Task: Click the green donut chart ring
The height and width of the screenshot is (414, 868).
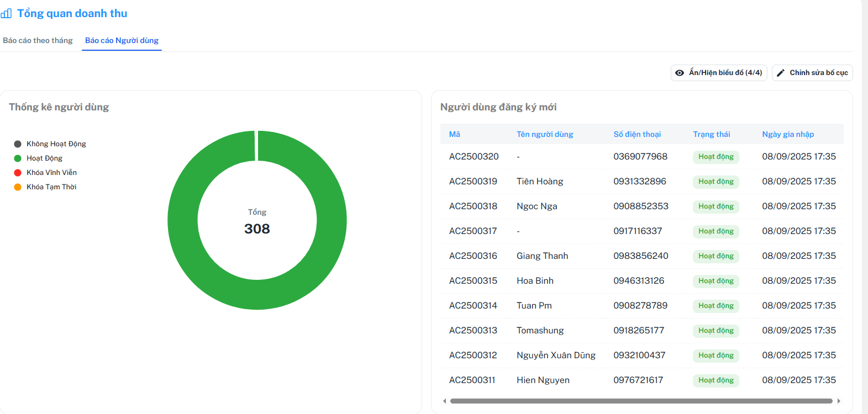Action: [332, 221]
